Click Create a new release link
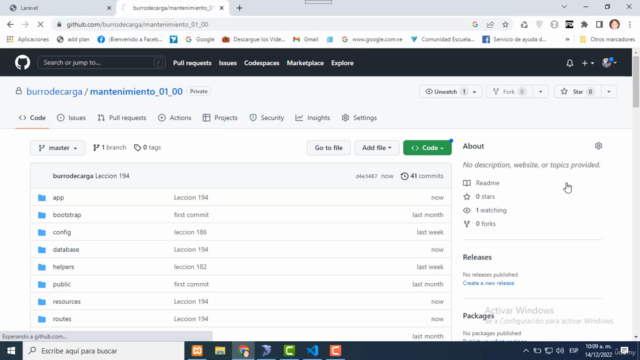Viewport: 640px width, 360px height. [x=488, y=283]
